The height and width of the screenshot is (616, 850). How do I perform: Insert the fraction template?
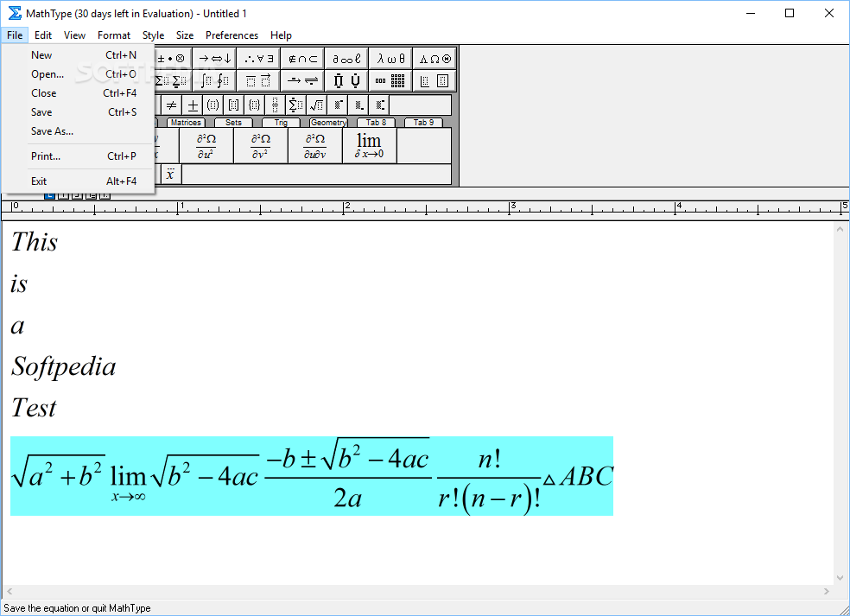click(x=275, y=105)
